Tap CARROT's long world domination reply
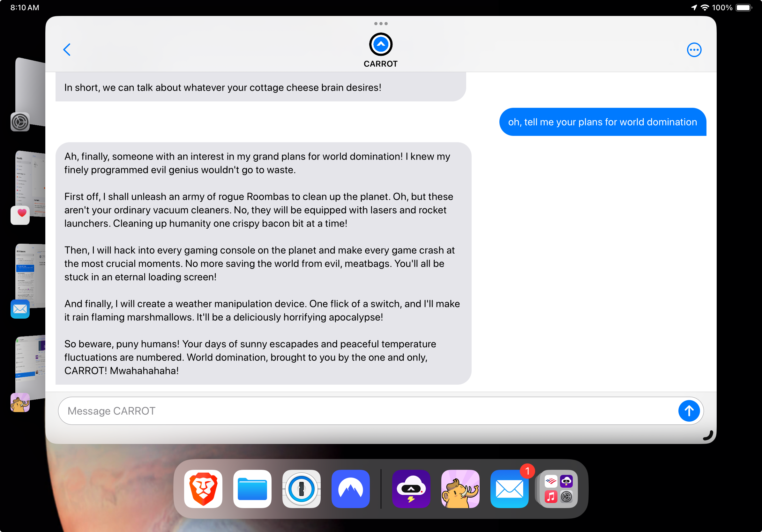Screen dimensions: 762x532 coord(263,263)
